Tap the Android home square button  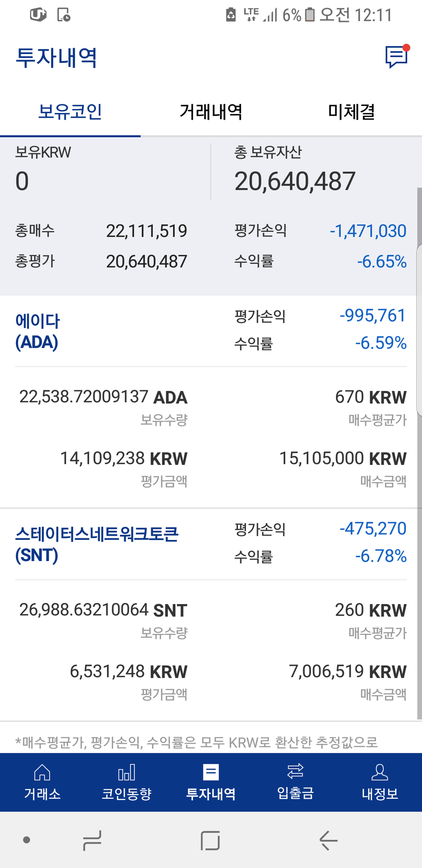pyautogui.click(x=210, y=840)
